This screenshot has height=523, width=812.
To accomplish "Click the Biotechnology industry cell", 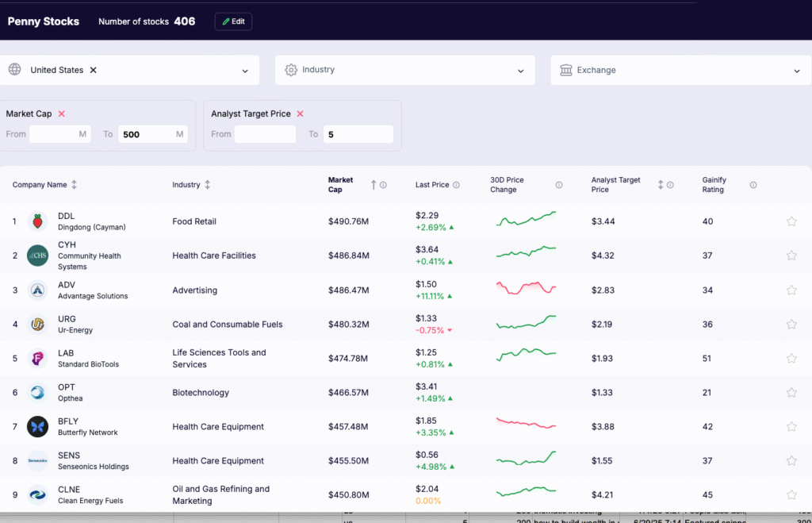I will [x=201, y=392].
